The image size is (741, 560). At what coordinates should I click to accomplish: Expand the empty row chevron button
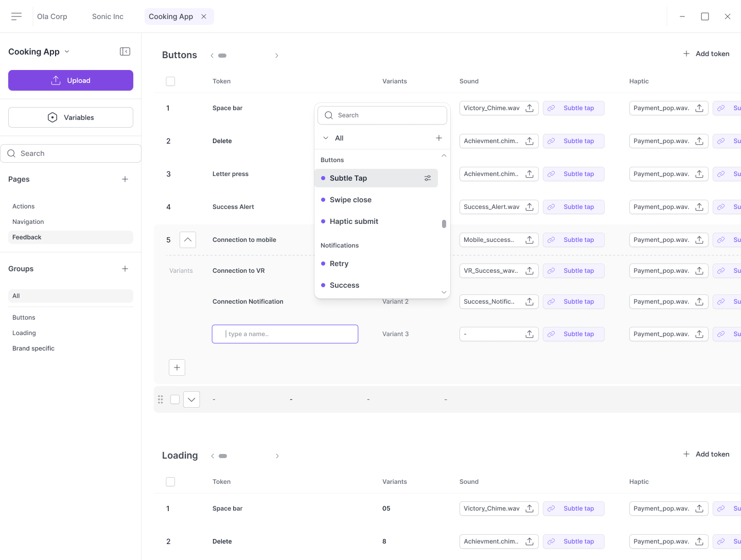pos(191,399)
